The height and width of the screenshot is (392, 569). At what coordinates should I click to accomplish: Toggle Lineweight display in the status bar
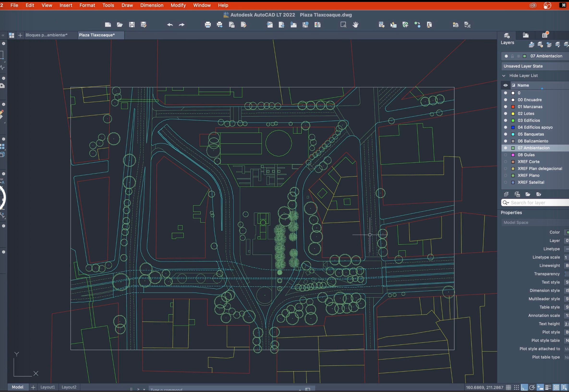(548, 387)
